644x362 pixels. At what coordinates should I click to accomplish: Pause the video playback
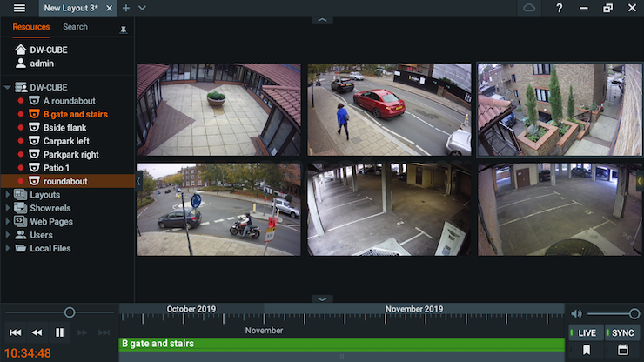[59, 332]
